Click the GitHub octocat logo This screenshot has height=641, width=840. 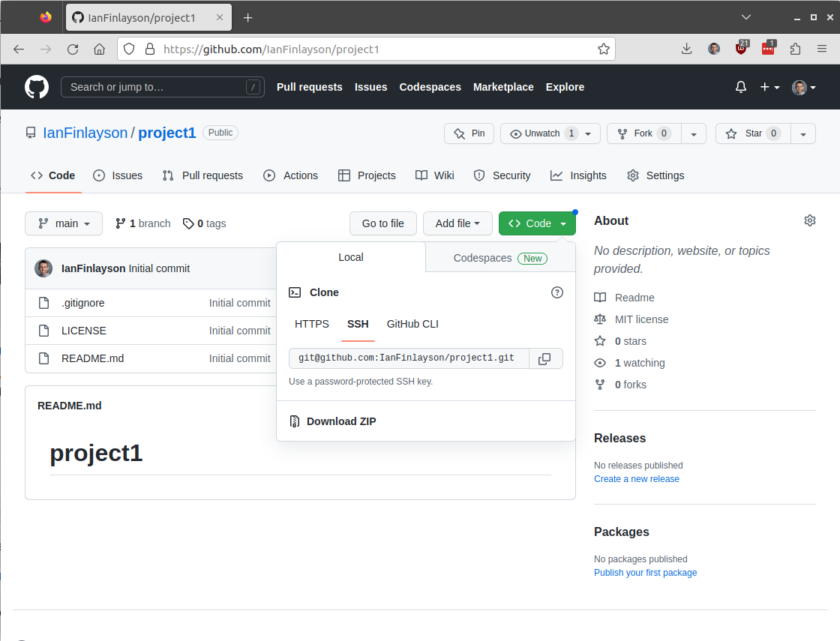tap(37, 87)
